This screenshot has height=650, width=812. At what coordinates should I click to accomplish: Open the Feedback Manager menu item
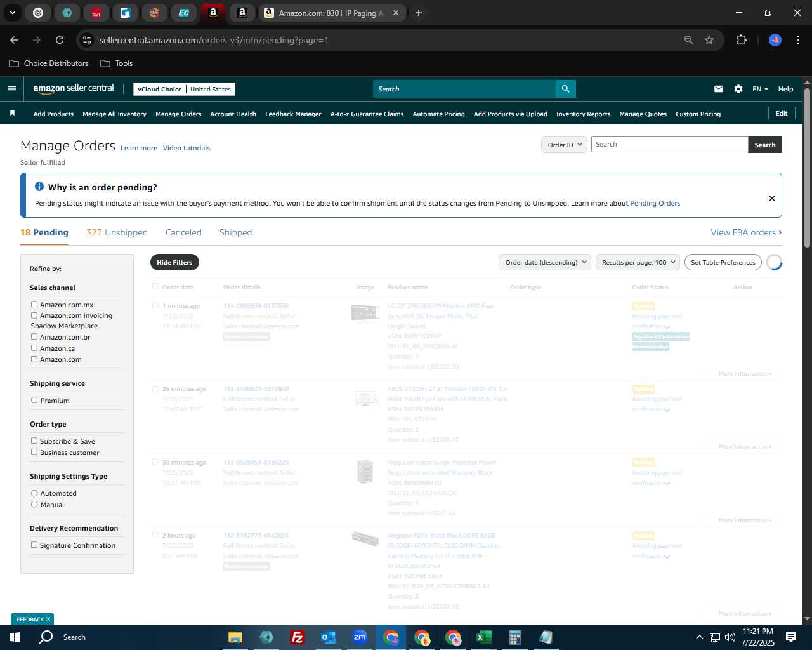tap(293, 114)
